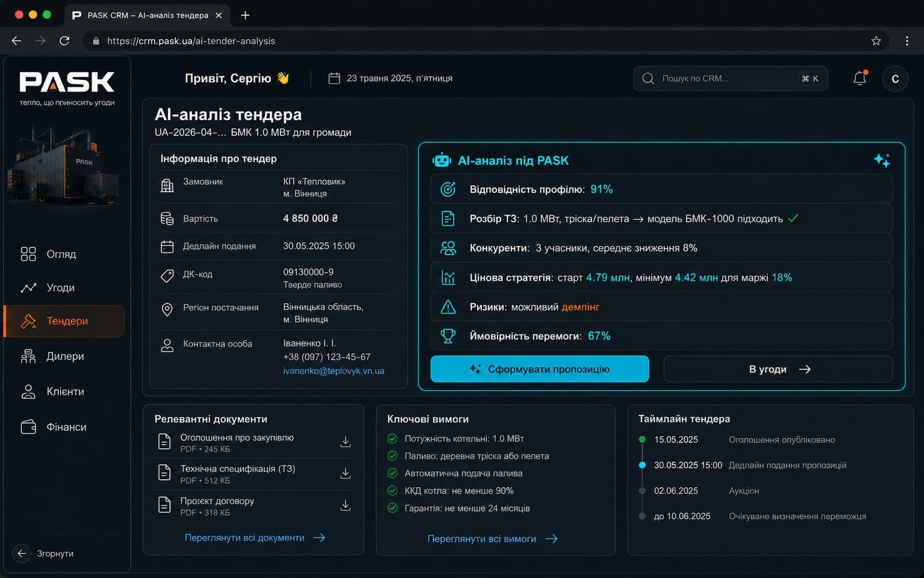Click the 30.05.2025 15:00 timeline marker
924x578 pixels.
click(x=642, y=465)
